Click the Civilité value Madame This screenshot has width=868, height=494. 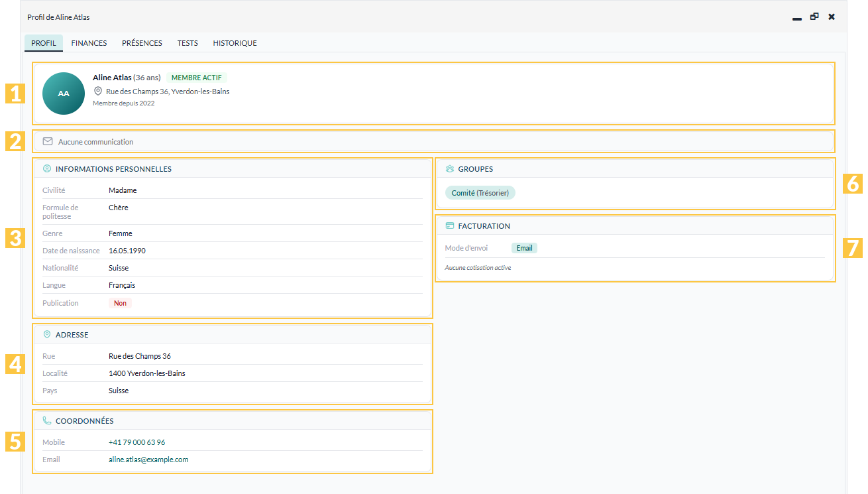tap(123, 190)
